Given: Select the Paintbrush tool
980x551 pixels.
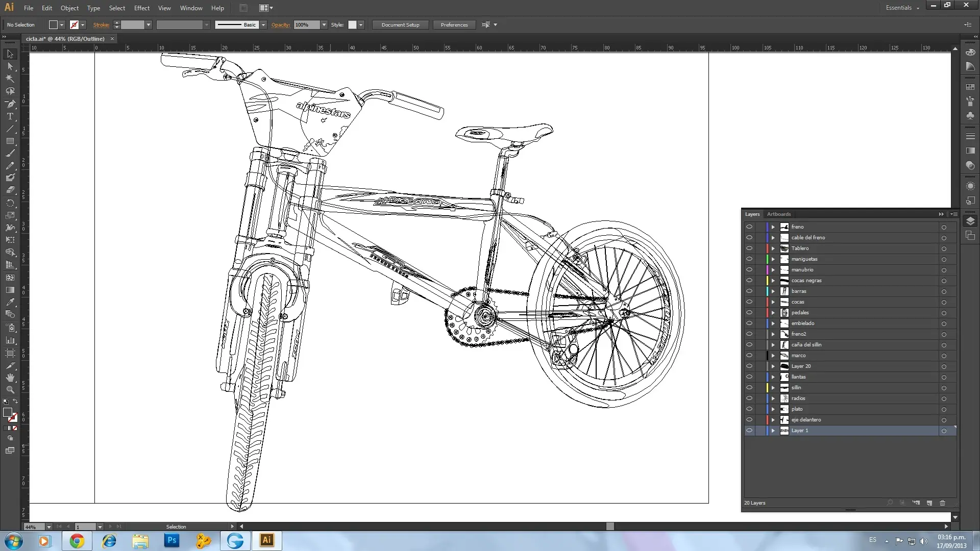Looking at the screenshot, I should pos(10,153).
